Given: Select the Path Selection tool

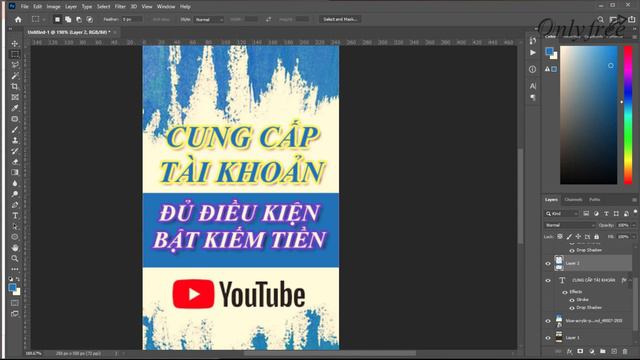Looking at the screenshot, I should coord(15,226).
